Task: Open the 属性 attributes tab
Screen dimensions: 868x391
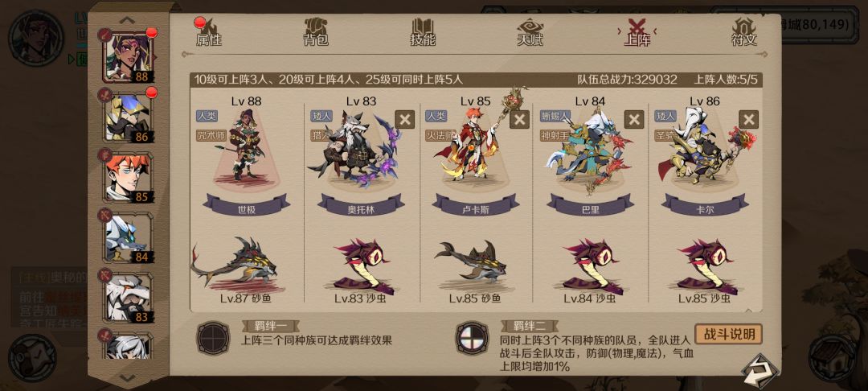Action: point(209,32)
